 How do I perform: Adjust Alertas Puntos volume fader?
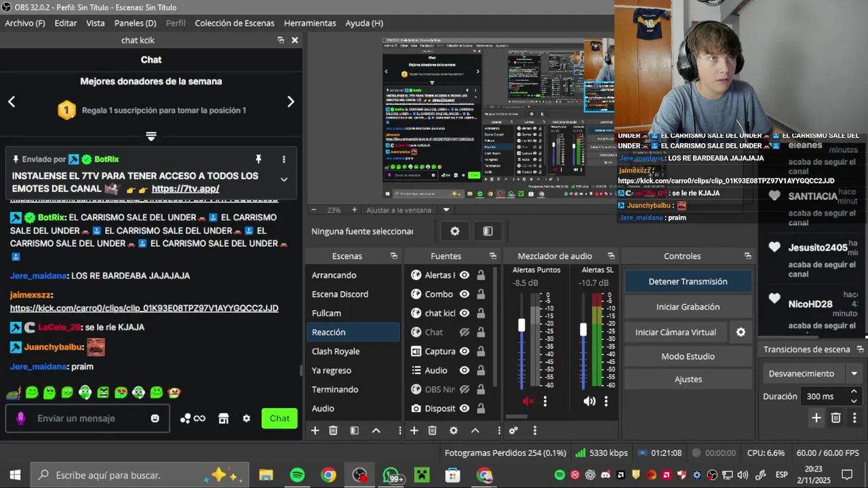[521, 325]
